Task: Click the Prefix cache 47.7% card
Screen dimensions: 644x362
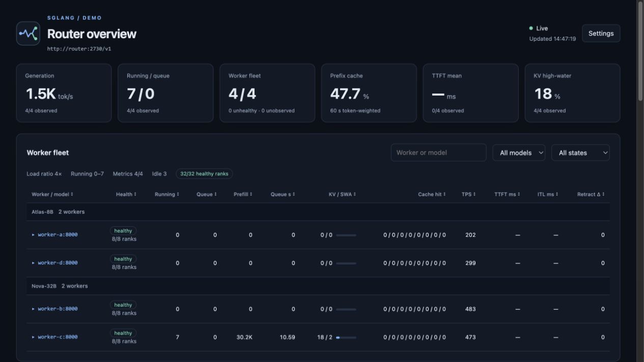Action: (369, 93)
